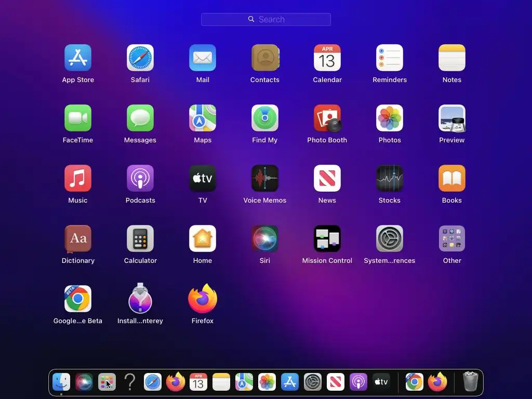This screenshot has width=532, height=399.
Task: Open Finder in the Dock
Action: point(61,382)
